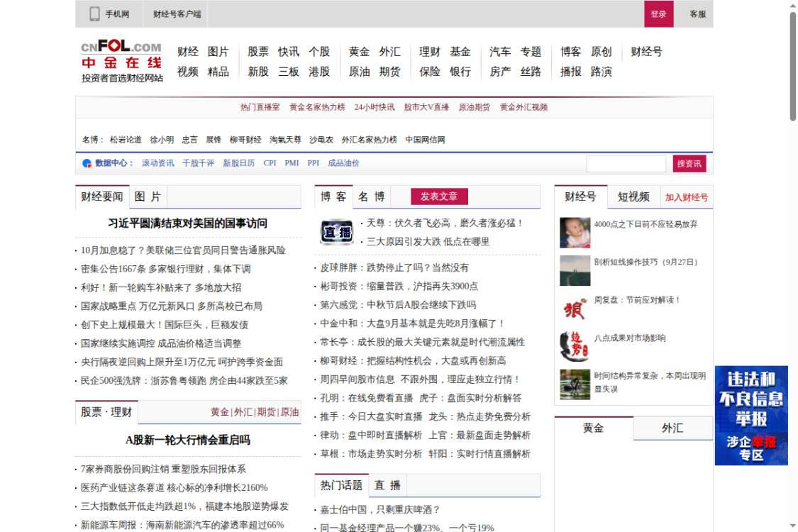Open the 狼 thumbnail beside 周复盘 article
The width and height of the screenshot is (798, 532).
point(575,309)
